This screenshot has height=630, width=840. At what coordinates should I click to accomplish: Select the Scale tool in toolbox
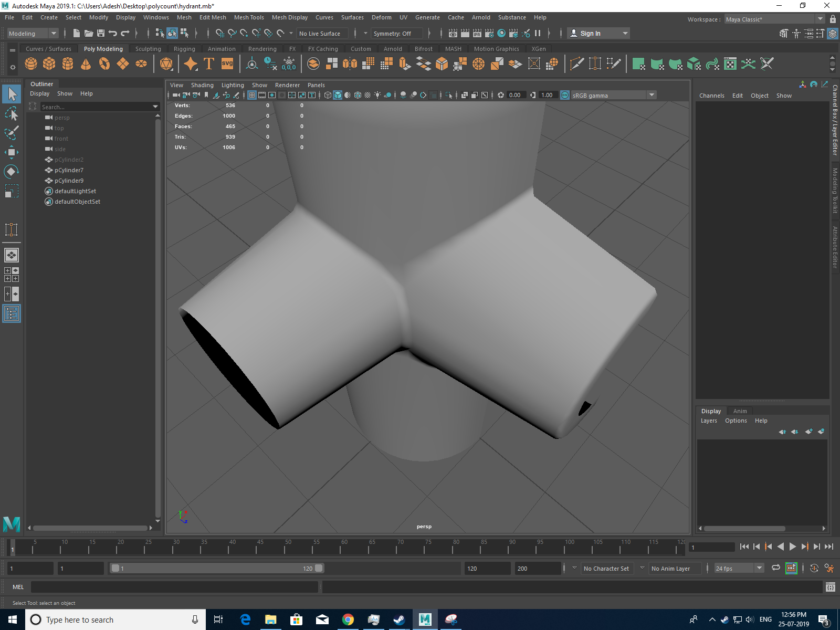click(x=12, y=191)
